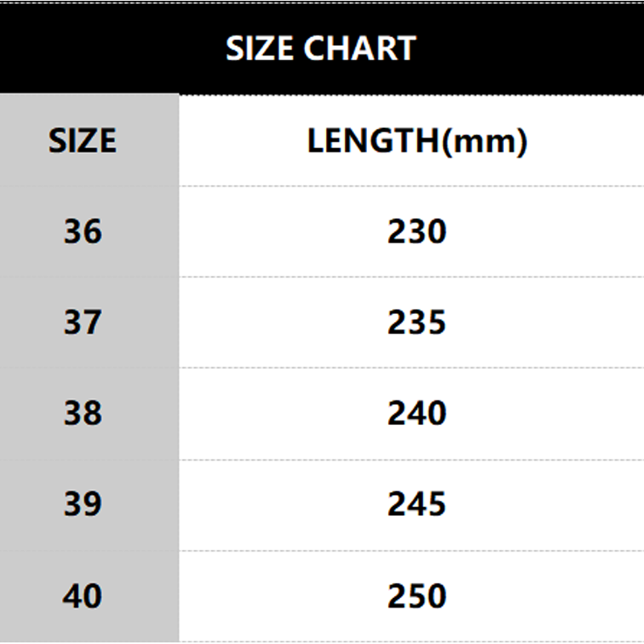Image resolution: width=644 pixels, height=644 pixels.
Task: Pick the 245 length value
Action: pyautogui.click(x=416, y=505)
